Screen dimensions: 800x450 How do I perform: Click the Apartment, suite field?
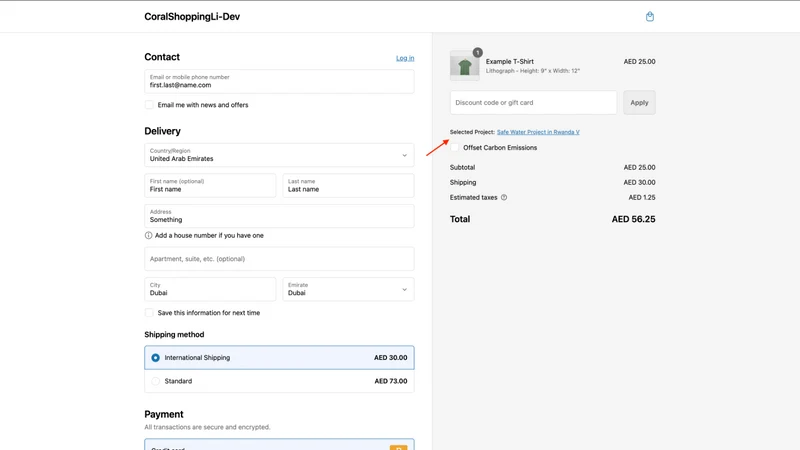(279, 259)
